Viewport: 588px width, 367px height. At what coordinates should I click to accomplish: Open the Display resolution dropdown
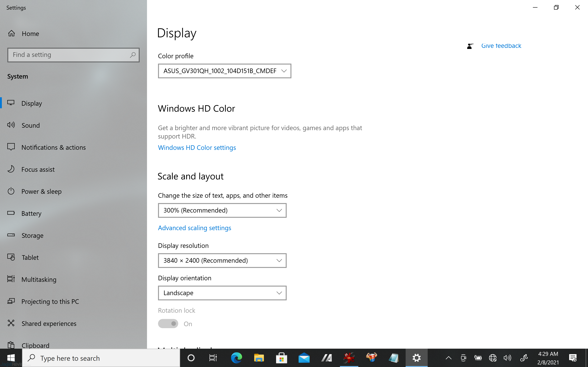point(222,260)
